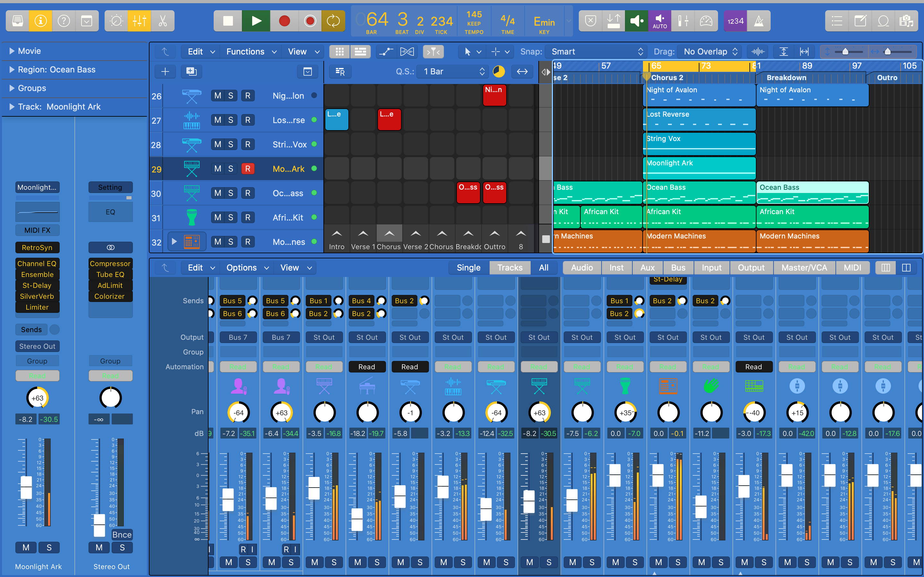Click the Play button in transport

[x=256, y=21]
